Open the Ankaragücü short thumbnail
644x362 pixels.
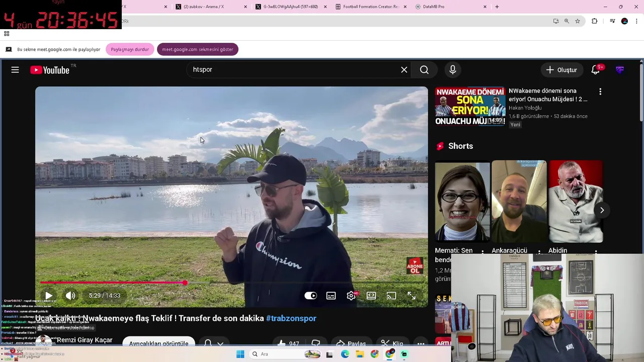pyautogui.click(x=519, y=201)
